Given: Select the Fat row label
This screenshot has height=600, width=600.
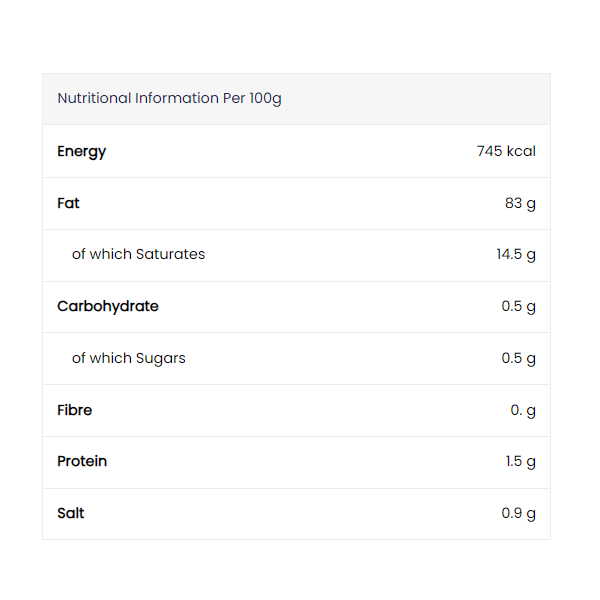Looking at the screenshot, I should 68,203.
